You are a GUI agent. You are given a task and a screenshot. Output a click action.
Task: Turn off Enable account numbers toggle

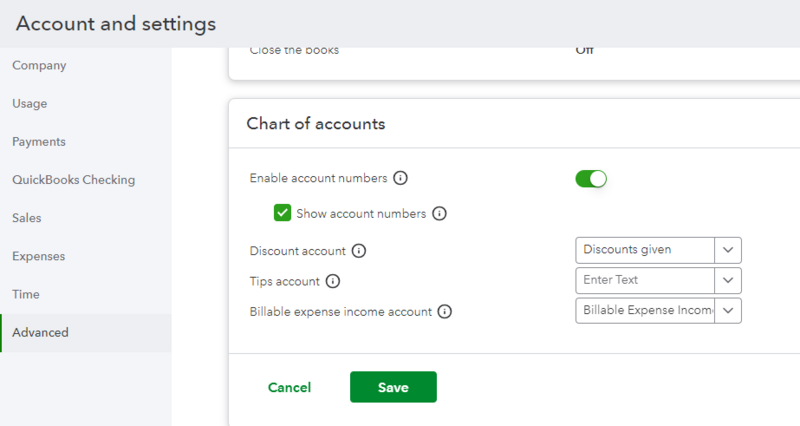pyautogui.click(x=591, y=179)
